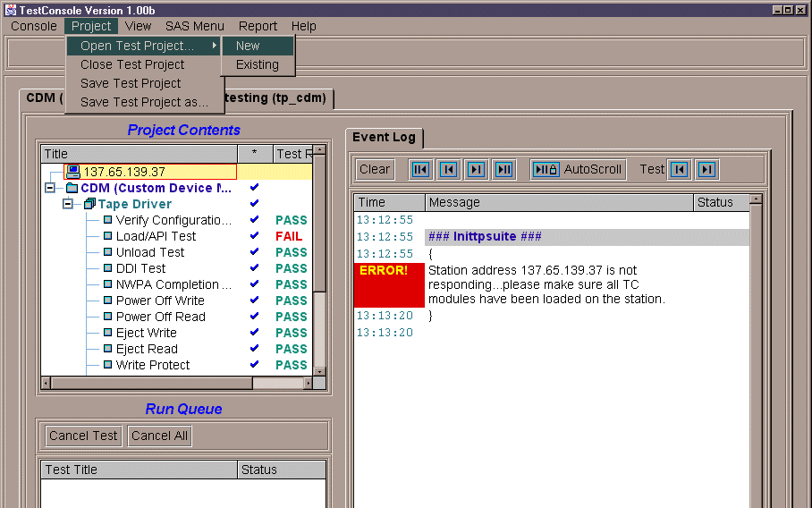Choose New from Open Test Project submenu
The height and width of the screenshot is (508, 812).
point(258,46)
